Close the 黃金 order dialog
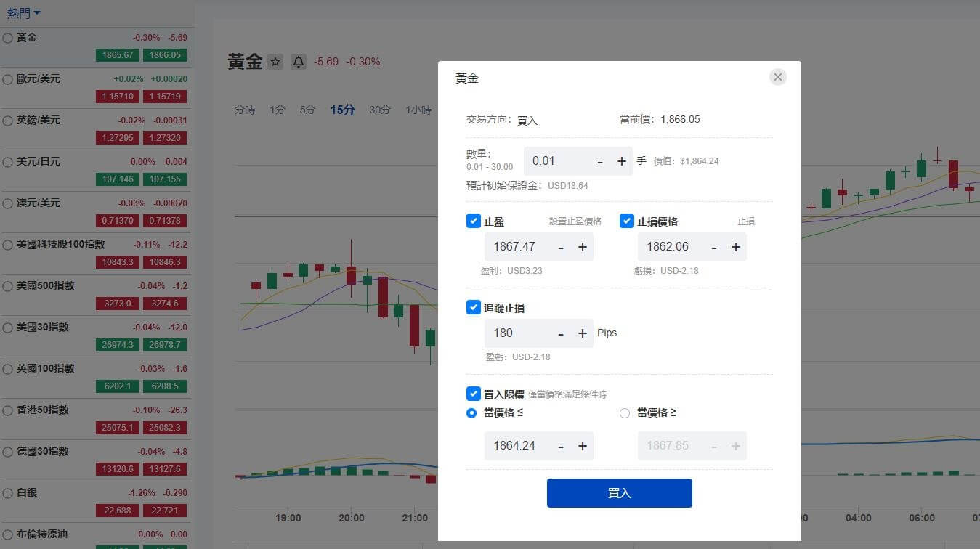Screen dimensions: 980x549 [x=777, y=77]
